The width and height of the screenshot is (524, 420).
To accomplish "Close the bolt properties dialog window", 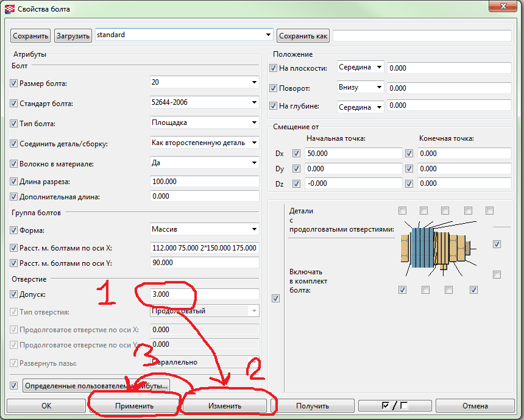I will click(x=505, y=7).
